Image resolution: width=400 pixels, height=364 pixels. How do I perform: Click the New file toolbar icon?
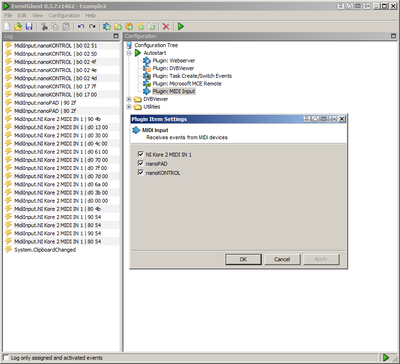tap(7, 26)
